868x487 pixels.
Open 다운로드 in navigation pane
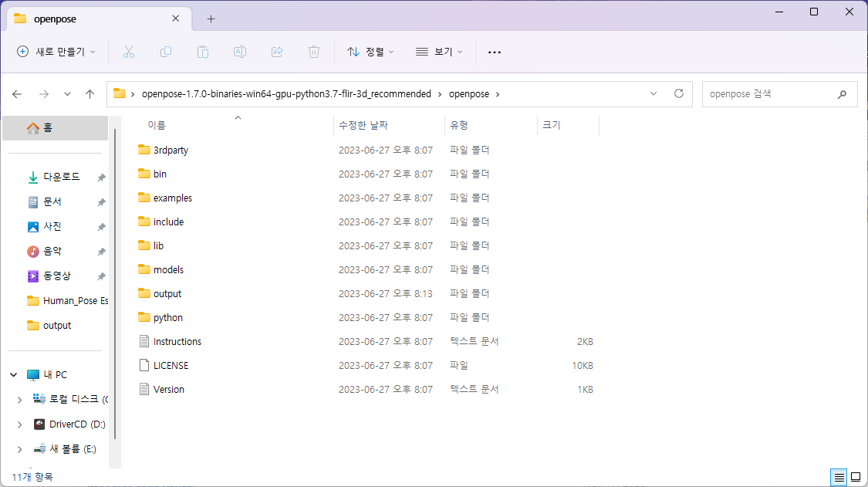62,178
